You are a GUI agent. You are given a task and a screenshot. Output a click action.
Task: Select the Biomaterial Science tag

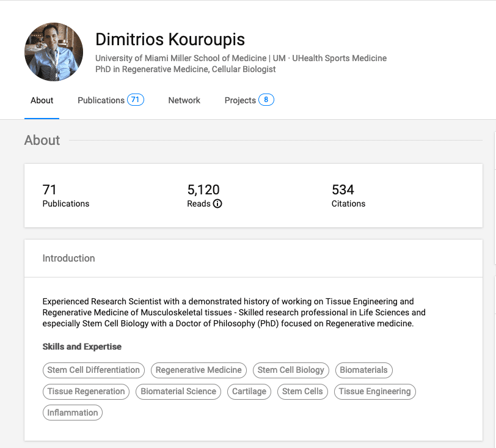[x=178, y=392]
